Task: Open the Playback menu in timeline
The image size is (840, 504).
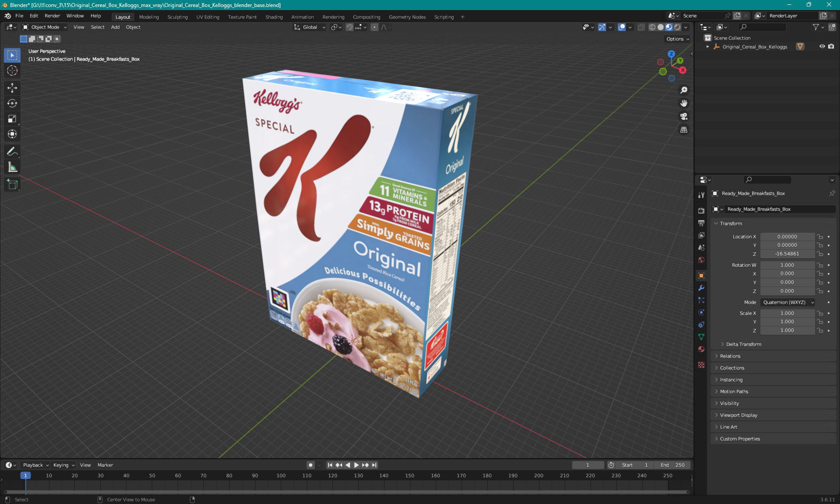Action: [35, 465]
